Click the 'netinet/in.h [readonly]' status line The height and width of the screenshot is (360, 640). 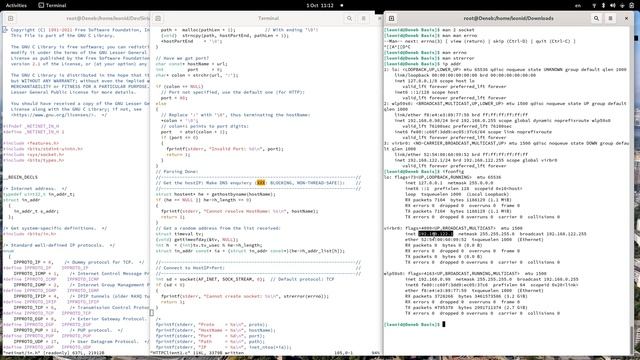point(54,353)
